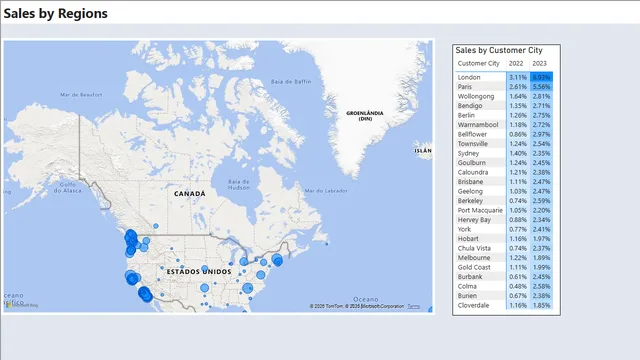This screenshot has width=640, height=360.
Task: Click the Golfo do Alasca map label
Action: pos(68,187)
